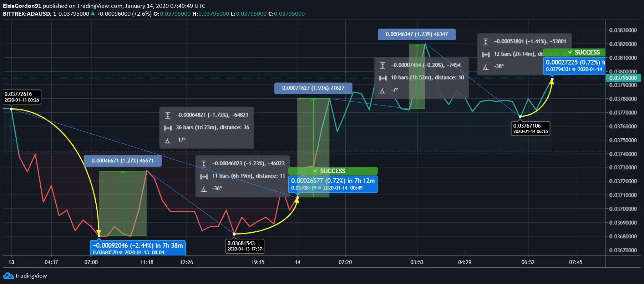The height and width of the screenshot is (284, 644).
Task: Select the 0.00046347 (1.23%) measurement label
Action: pyautogui.click(x=416, y=34)
